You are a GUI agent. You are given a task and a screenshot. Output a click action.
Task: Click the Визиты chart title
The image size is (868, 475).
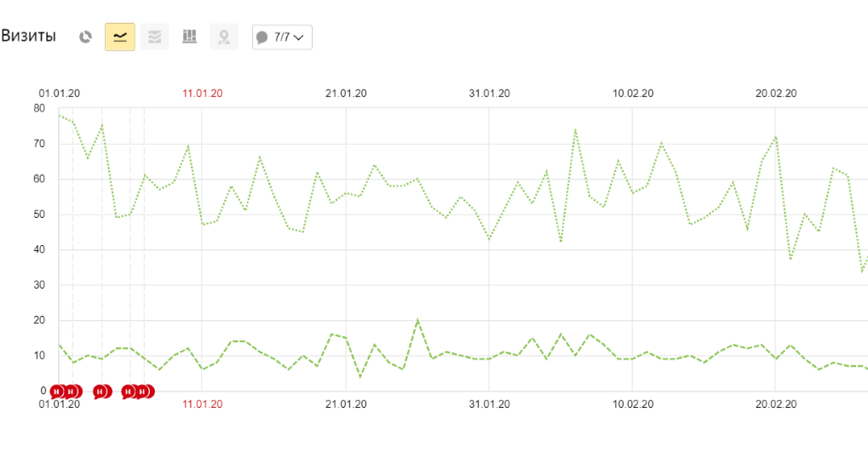coord(28,37)
